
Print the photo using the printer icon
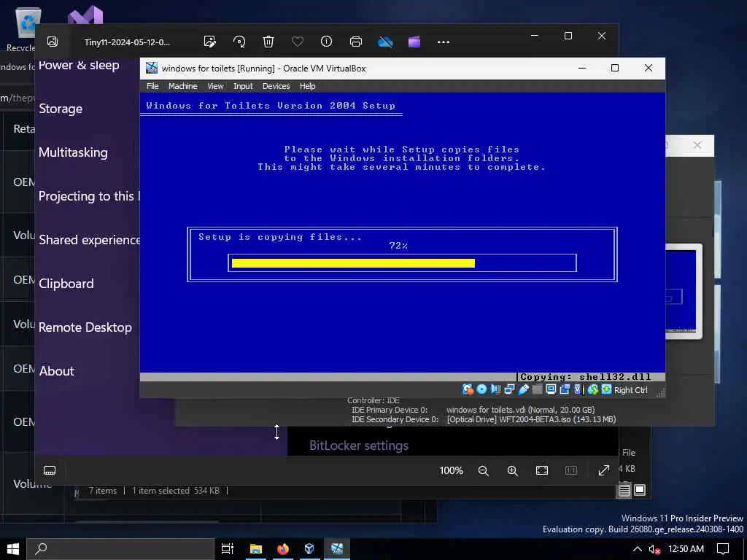(356, 42)
